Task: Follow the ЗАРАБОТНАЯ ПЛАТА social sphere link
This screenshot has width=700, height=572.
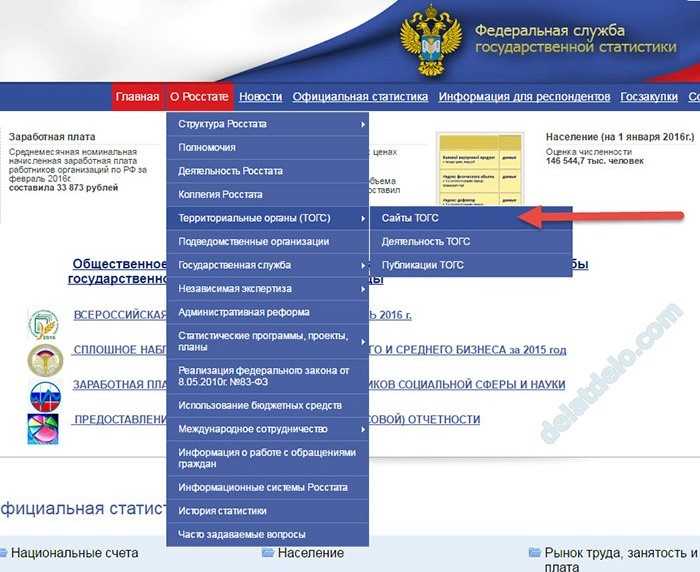Action: tap(120, 385)
